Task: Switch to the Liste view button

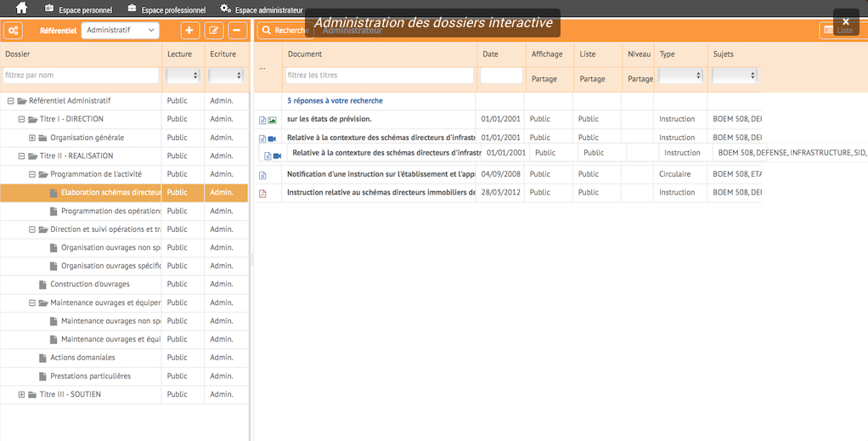Action: (837, 31)
